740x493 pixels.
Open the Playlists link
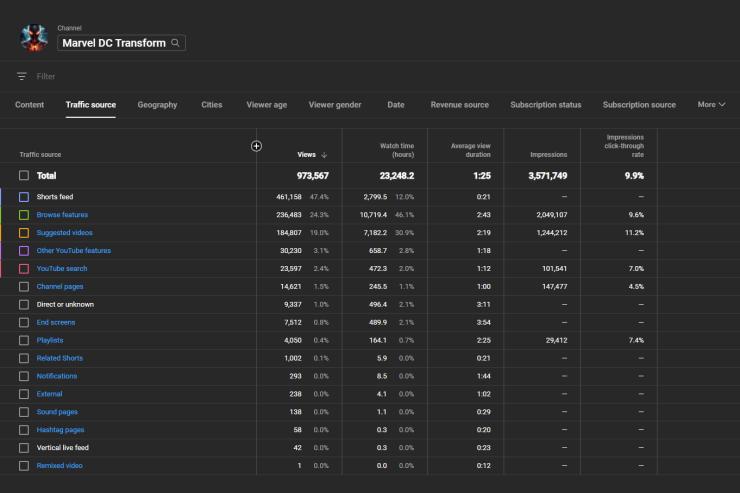click(x=50, y=340)
